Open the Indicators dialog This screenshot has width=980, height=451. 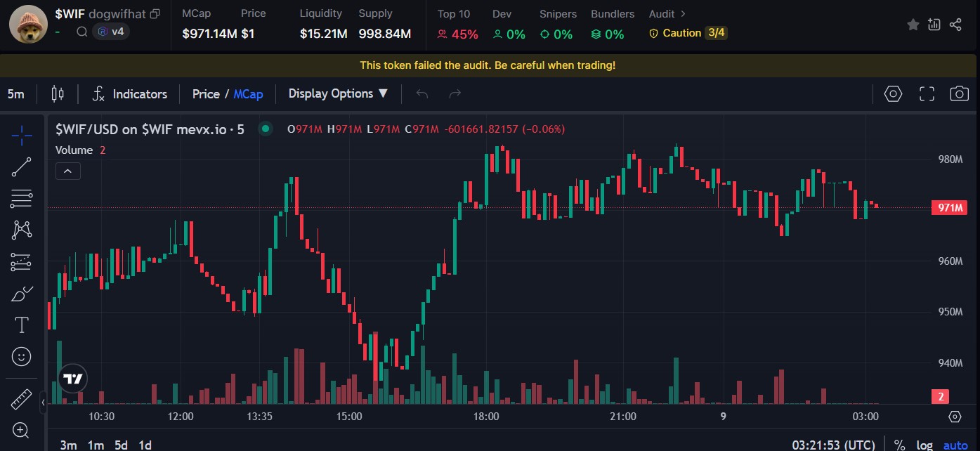[x=130, y=93]
